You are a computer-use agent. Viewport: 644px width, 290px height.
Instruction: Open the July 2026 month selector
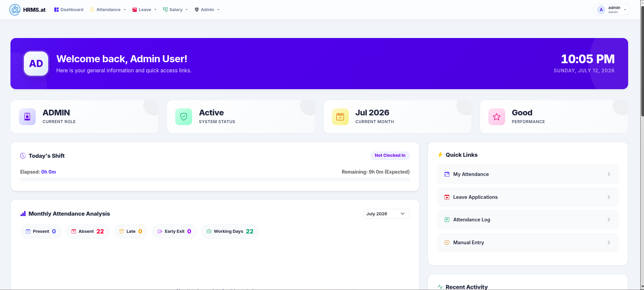pos(386,214)
